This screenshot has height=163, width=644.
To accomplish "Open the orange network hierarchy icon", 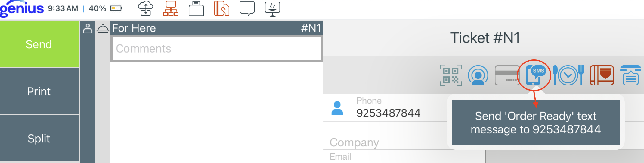I will click(x=171, y=8).
